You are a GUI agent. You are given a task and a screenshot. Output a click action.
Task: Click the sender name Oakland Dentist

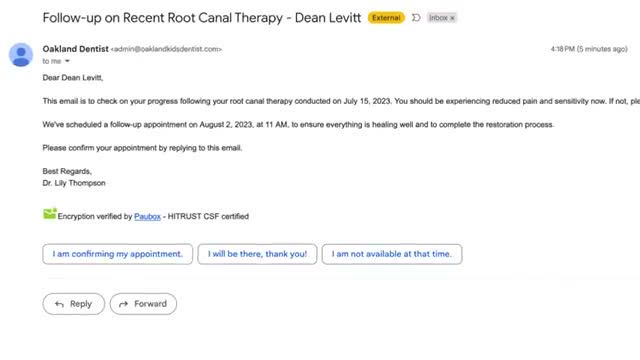(x=76, y=49)
